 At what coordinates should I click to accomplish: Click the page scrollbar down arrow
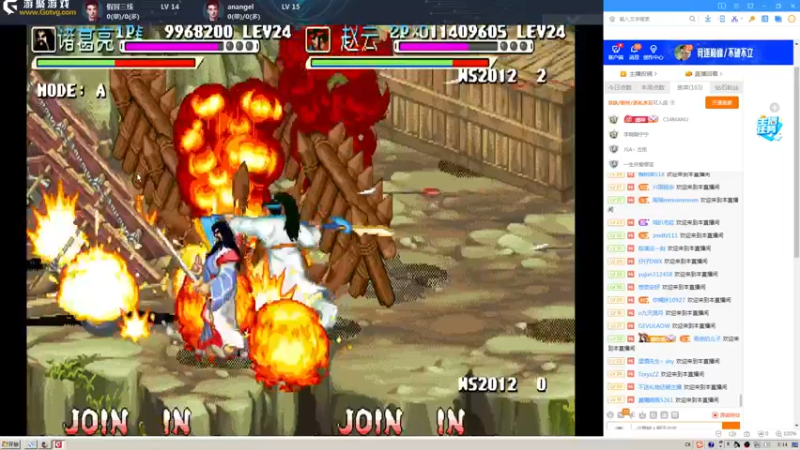(x=796, y=424)
